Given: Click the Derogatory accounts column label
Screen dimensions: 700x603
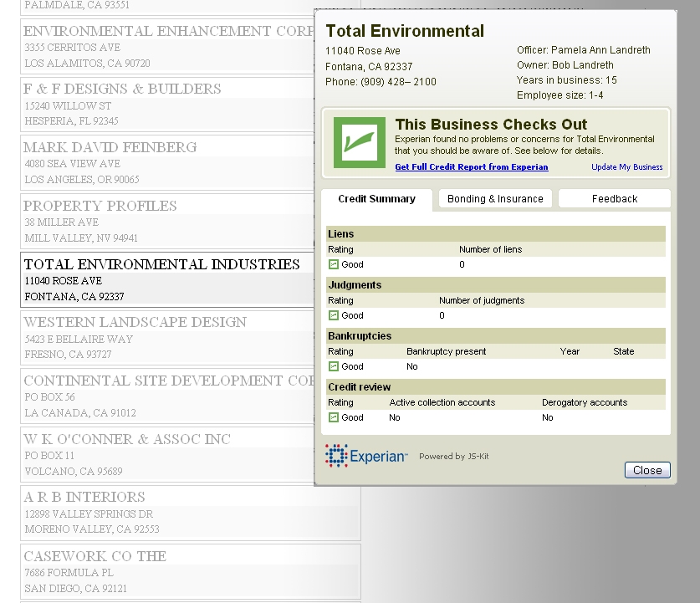Looking at the screenshot, I should (x=585, y=402).
